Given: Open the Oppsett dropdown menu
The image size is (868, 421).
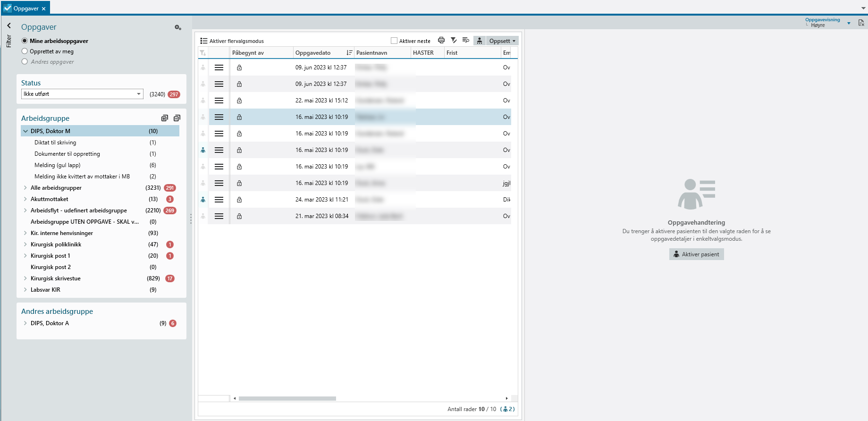Looking at the screenshot, I should (502, 41).
